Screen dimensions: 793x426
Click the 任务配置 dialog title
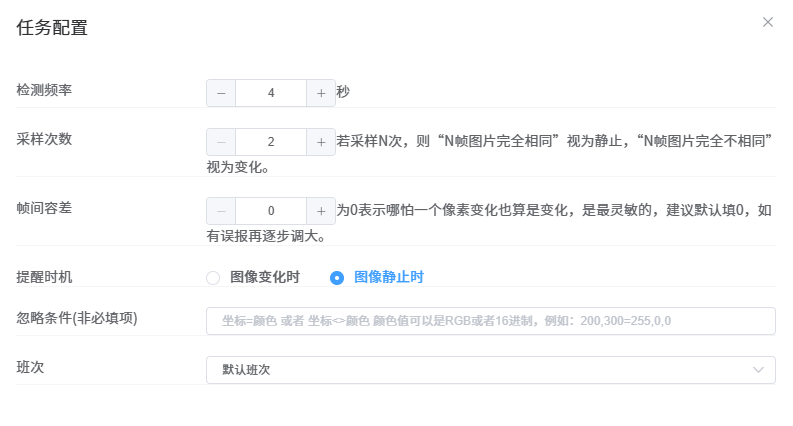click(x=52, y=28)
